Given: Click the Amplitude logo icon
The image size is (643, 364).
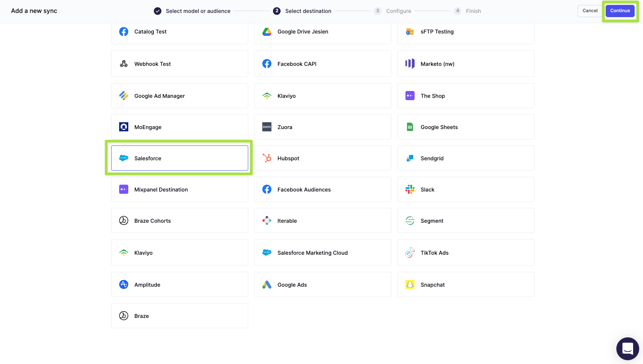Looking at the screenshot, I should click(124, 284).
